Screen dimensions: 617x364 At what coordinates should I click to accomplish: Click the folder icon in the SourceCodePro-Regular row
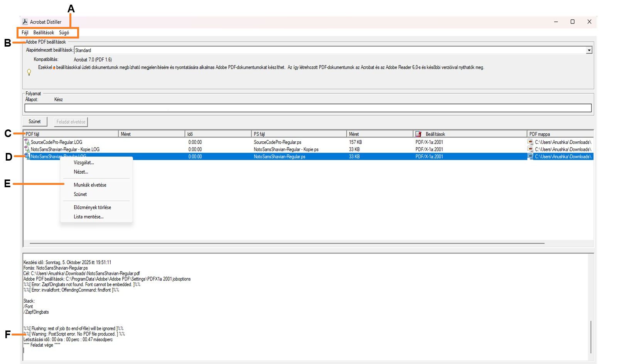[x=531, y=142]
